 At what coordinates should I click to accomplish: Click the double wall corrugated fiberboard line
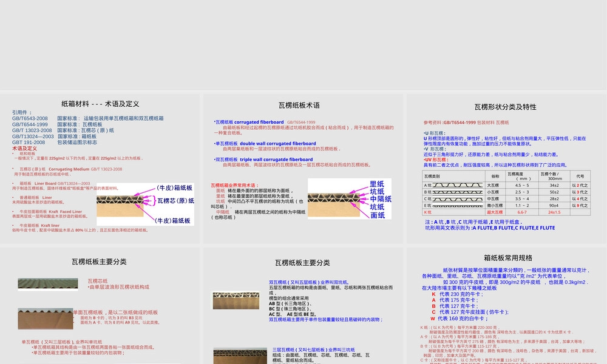[x=266, y=144]
